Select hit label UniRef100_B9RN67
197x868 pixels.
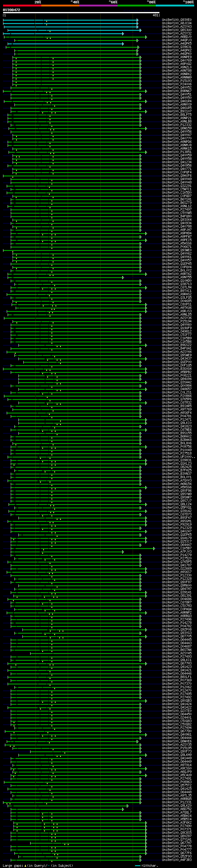click(x=177, y=91)
